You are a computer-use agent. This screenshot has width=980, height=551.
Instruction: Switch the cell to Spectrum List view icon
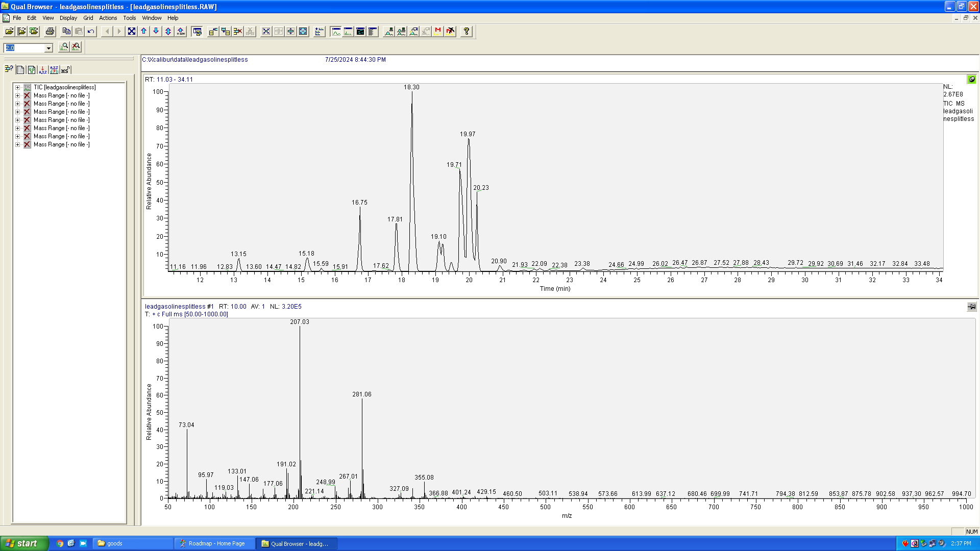(373, 32)
